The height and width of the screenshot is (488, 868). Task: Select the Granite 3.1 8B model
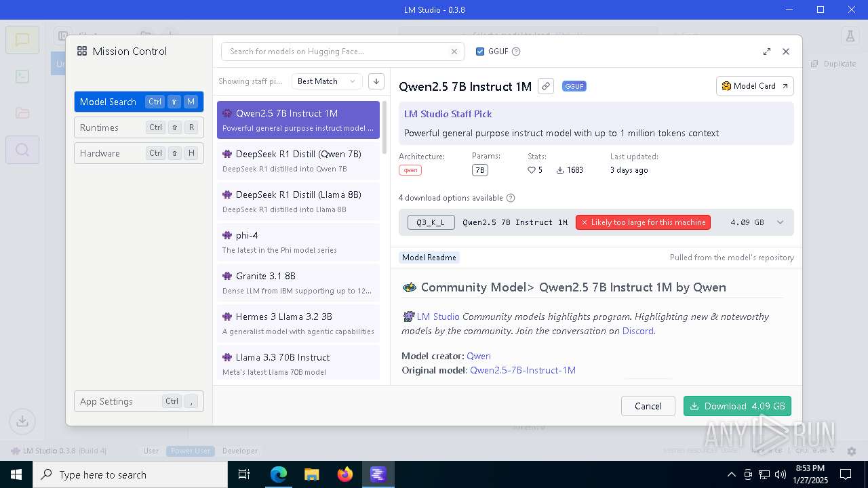298,283
